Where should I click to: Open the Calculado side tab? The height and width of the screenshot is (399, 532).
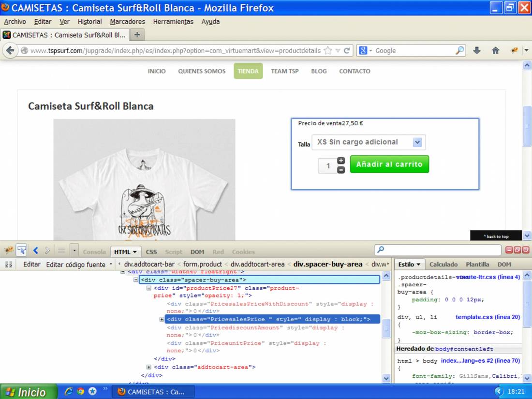point(443,264)
